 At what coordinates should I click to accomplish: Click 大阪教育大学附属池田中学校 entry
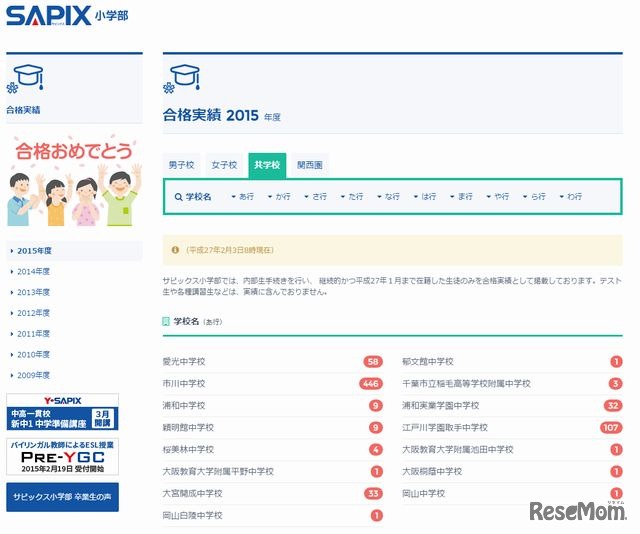[x=458, y=449]
